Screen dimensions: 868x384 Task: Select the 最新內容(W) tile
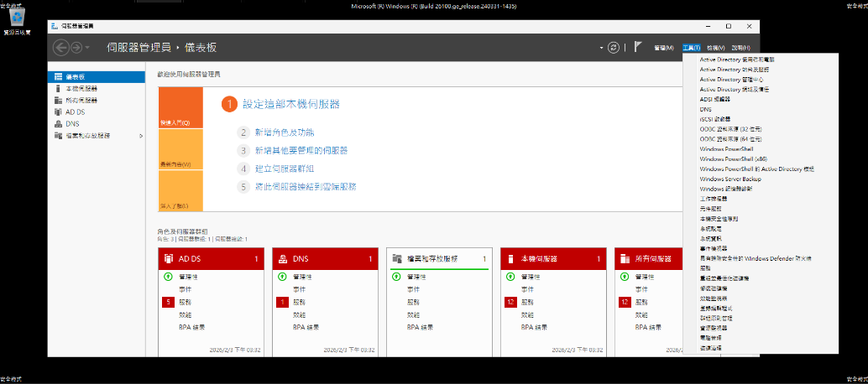(x=180, y=150)
